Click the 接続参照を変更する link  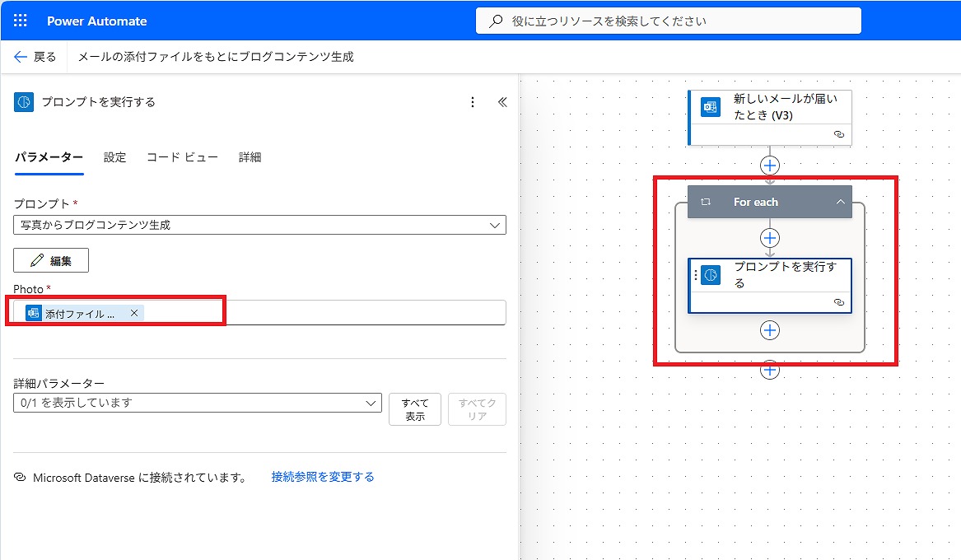point(323,477)
